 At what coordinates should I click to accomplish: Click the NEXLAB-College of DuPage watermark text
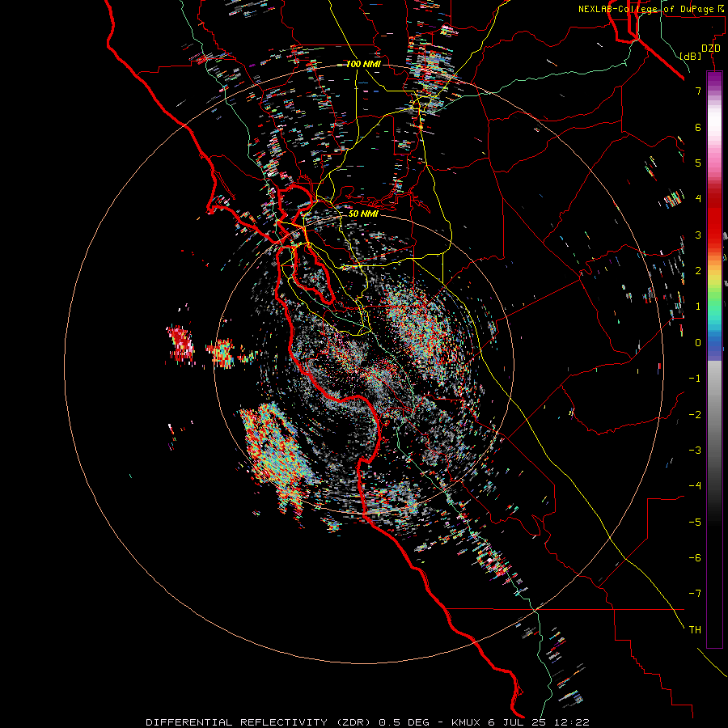(650, 9)
